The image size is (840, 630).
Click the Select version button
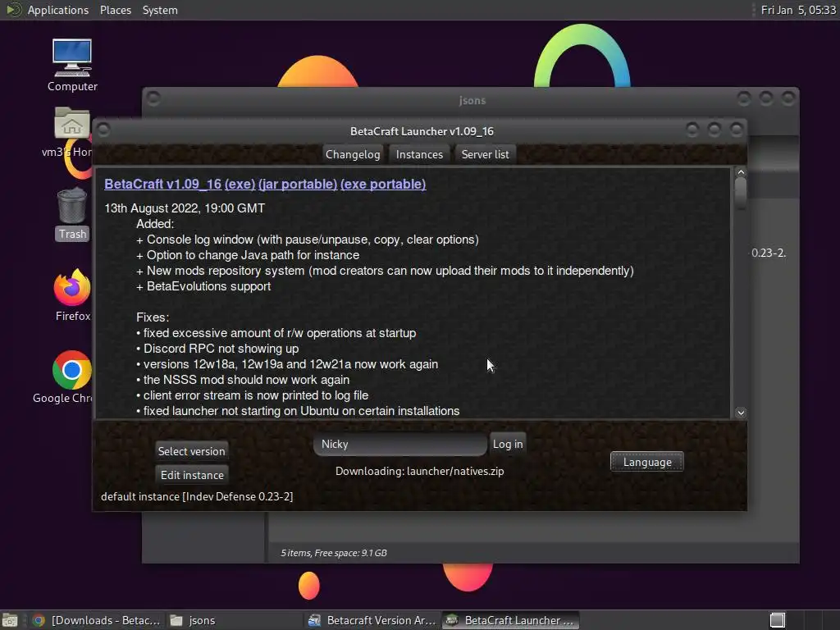pyautogui.click(x=191, y=451)
